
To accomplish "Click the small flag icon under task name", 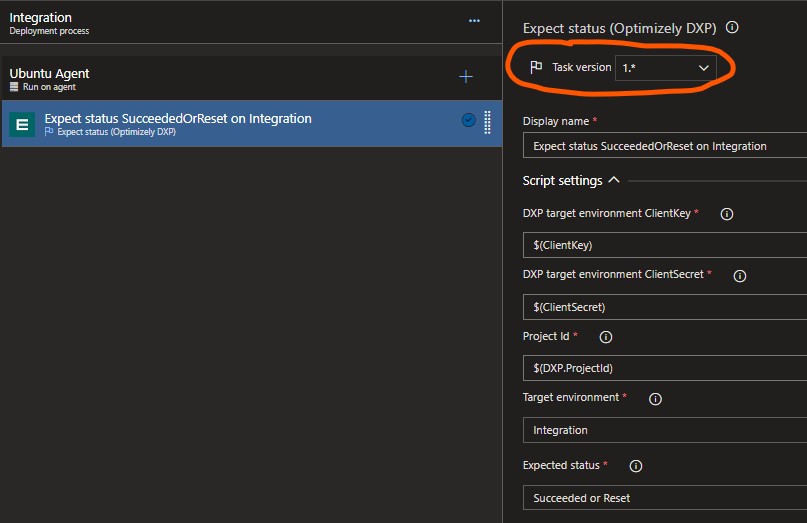I will pyautogui.click(x=49, y=132).
